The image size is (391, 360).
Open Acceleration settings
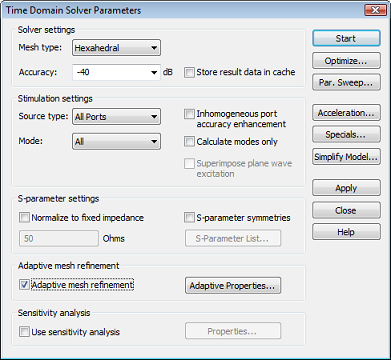coord(346,113)
